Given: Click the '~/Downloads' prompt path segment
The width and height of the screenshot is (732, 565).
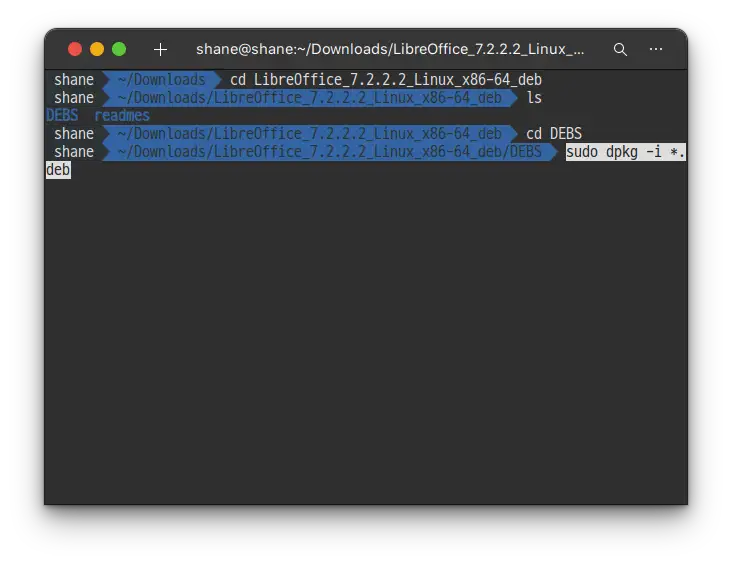Looking at the screenshot, I should tap(162, 80).
